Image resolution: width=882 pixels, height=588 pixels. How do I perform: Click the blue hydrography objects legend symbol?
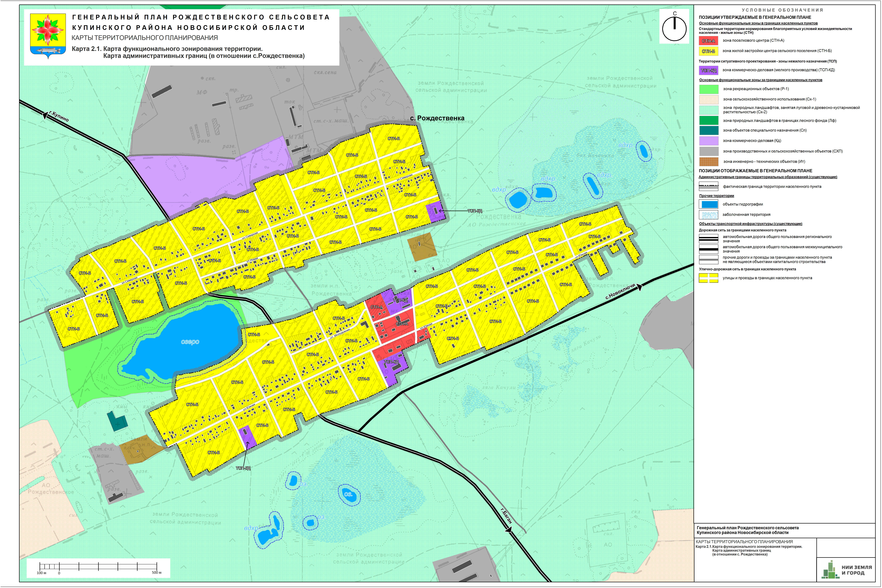(708, 204)
